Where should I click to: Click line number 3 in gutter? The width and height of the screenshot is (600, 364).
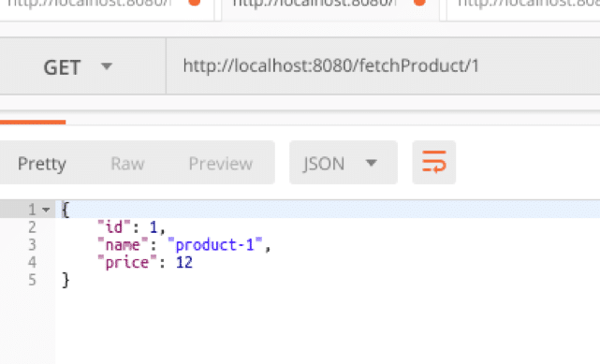[x=32, y=245]
